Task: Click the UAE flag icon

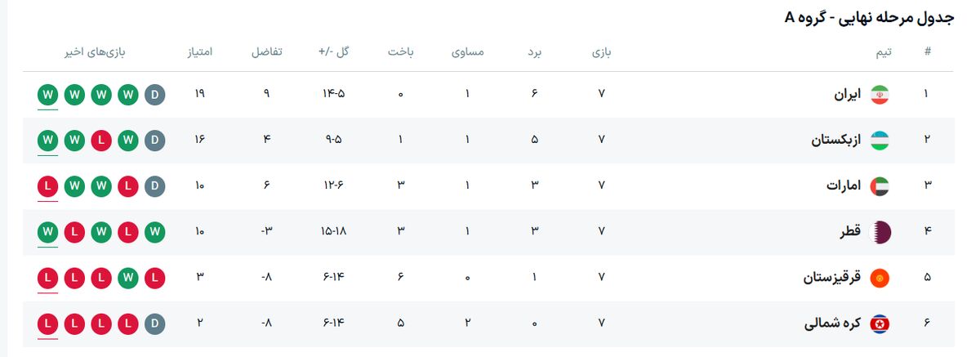Action: 879,185
